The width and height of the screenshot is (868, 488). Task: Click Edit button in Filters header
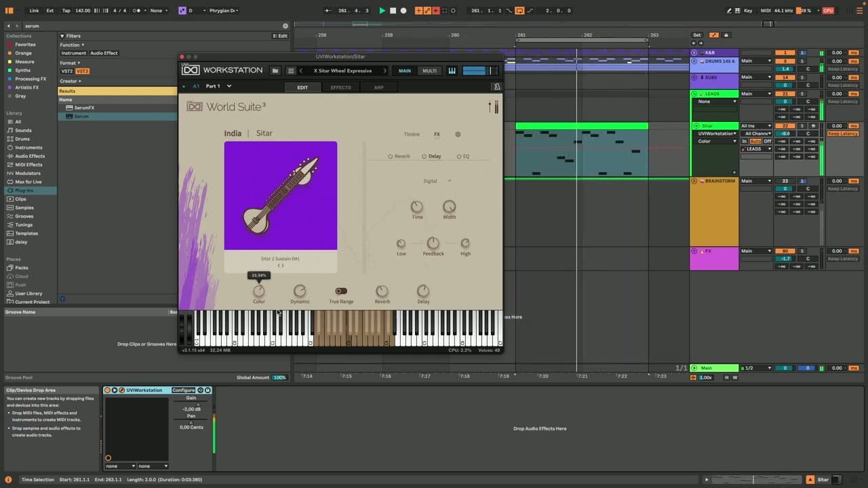(281, 36)
